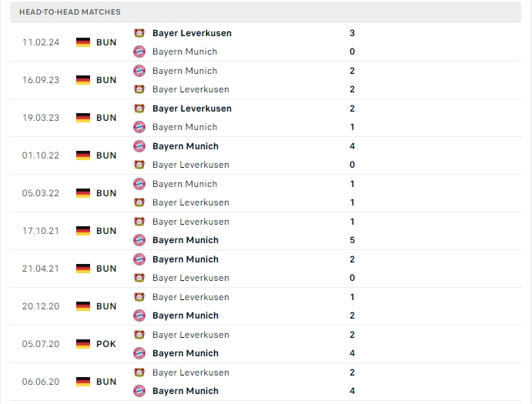Click Bayern Munich crest in 01.10.22 match

[139, 146]
